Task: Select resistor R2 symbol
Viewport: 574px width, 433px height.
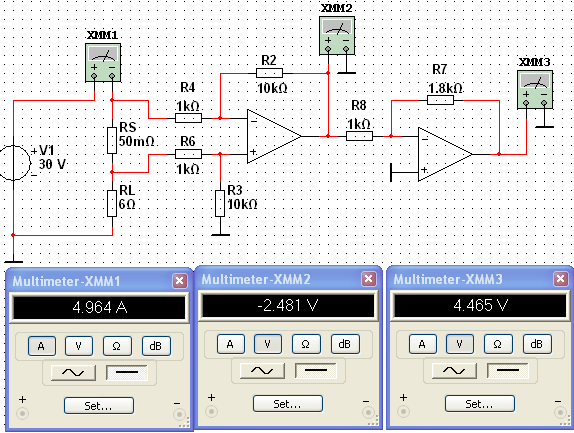Action: pyautogui.click(x=269, y=73)
